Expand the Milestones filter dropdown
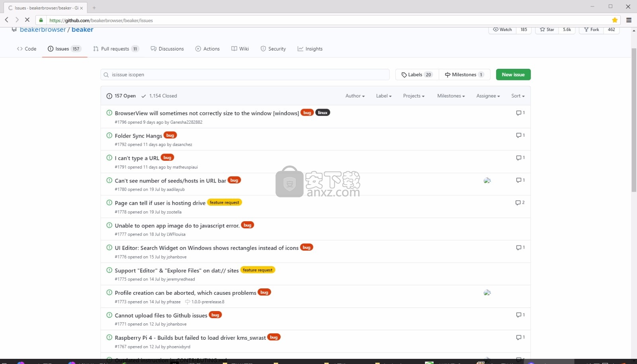 [x=451, y=96]
